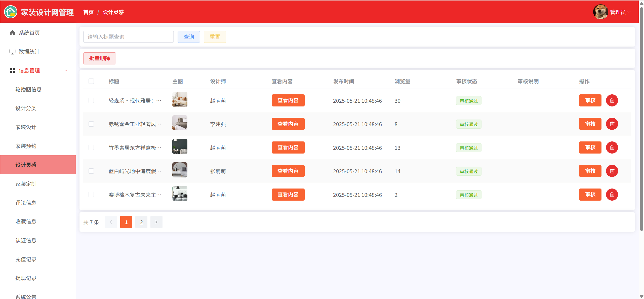Click the house logo icon in header
Image resolution: width=644 pixels, height=299 pixels.
pyautogui.click(x=11, y=12)
